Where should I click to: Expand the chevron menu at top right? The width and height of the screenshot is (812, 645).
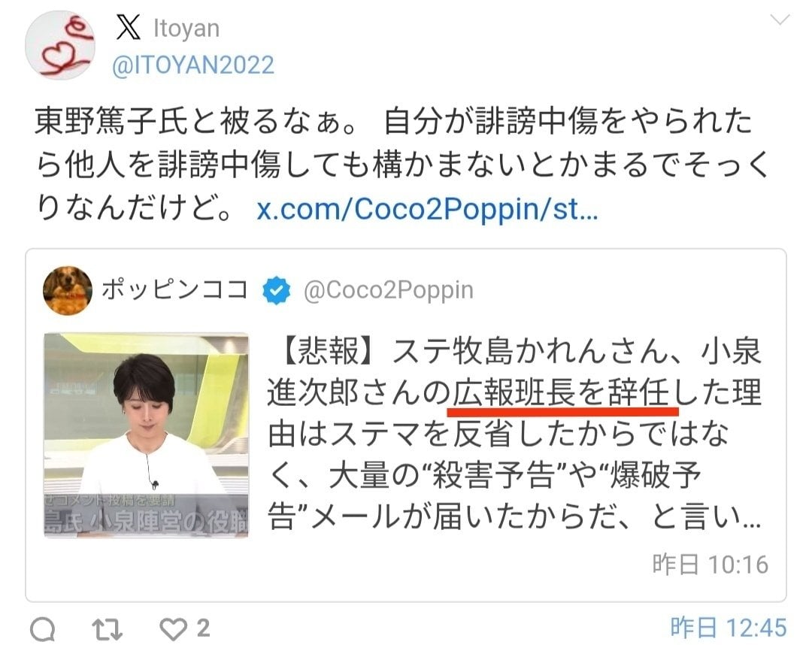(780, 20)
